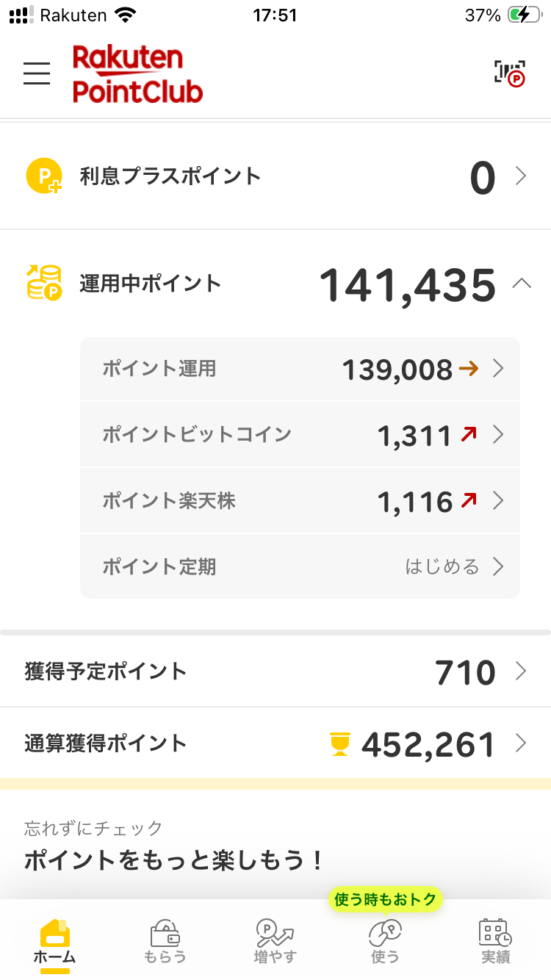Collapse the 運用中ポイント section
The width and height of the screenshot is (551, 980).
[521, 284]
